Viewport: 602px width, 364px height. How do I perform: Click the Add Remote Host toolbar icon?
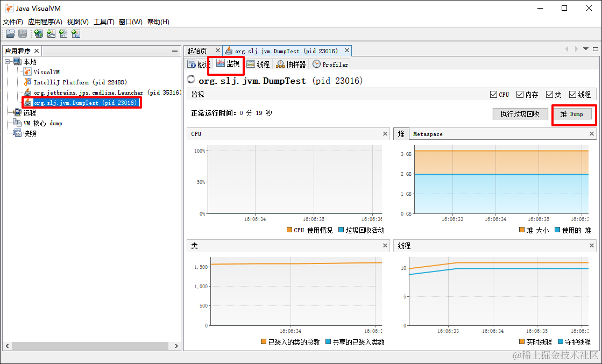(38, 34)
